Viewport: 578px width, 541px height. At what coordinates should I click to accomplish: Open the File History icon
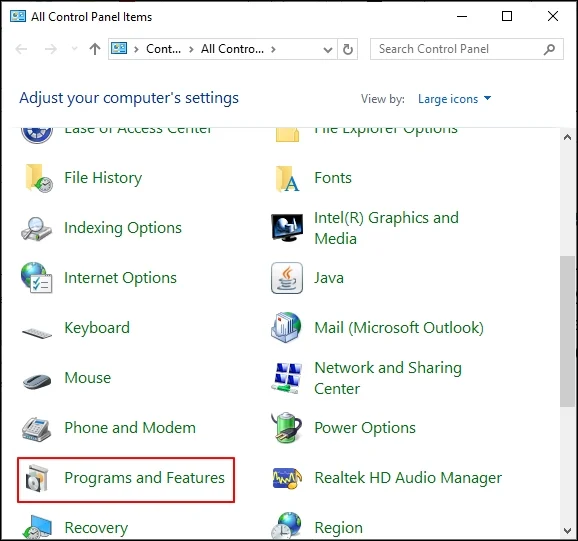pos(38,178)
